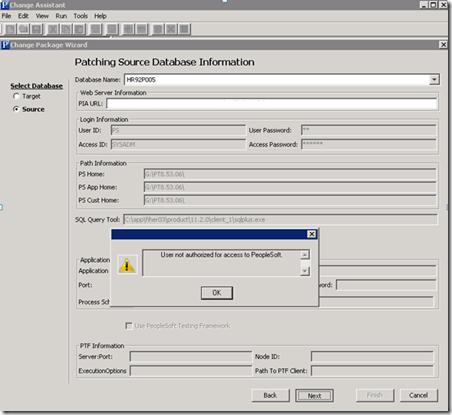Viewport: 452px width, 415px height.
Task: Click the Access Password field
Action: tap(369, 144)
